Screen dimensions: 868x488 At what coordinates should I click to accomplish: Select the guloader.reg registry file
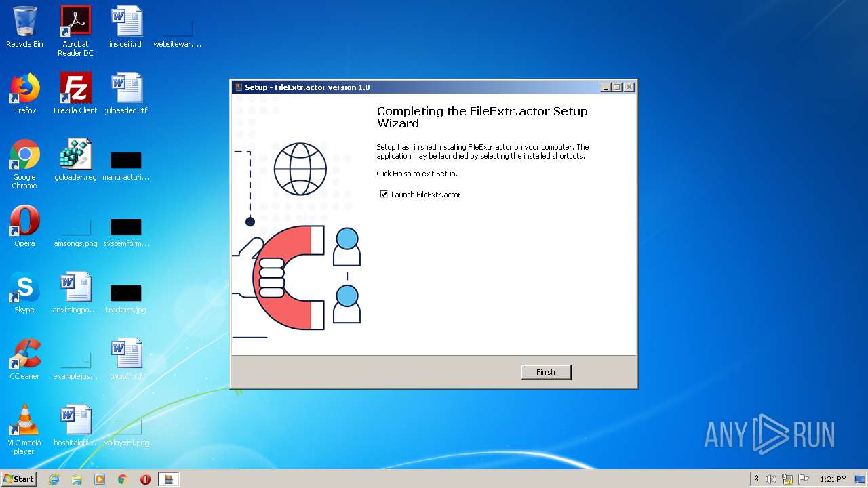75,160
